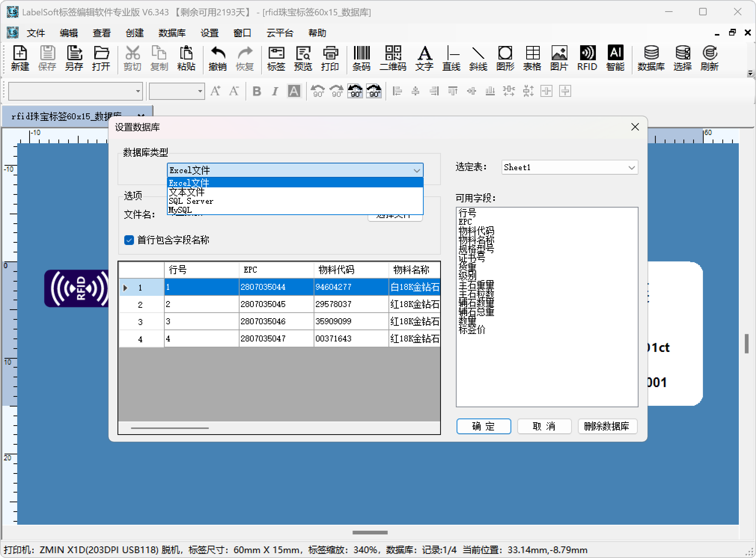756x558 pixels.
Task: Open the 窗口 menu
Action: pos(243,33)
